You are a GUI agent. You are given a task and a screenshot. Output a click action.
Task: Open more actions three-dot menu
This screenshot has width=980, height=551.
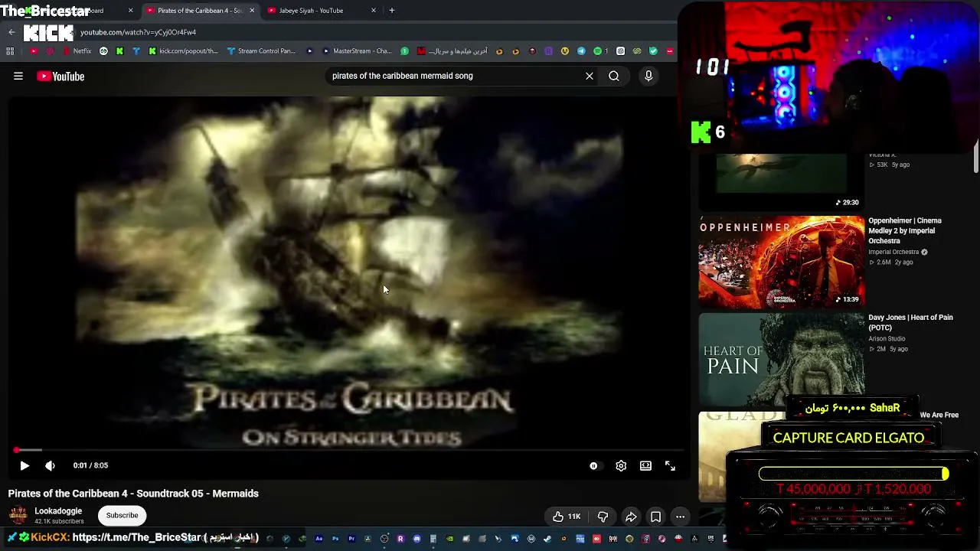[x=680, y=517]
